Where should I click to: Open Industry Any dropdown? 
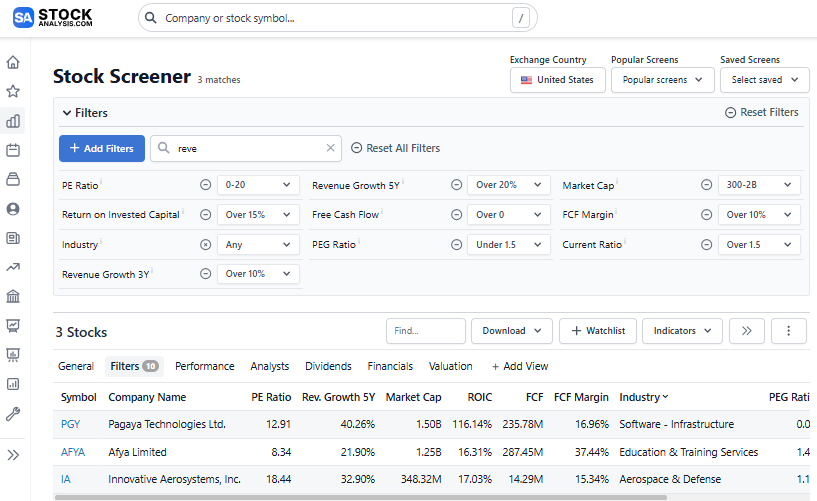[x=258, y=245]
